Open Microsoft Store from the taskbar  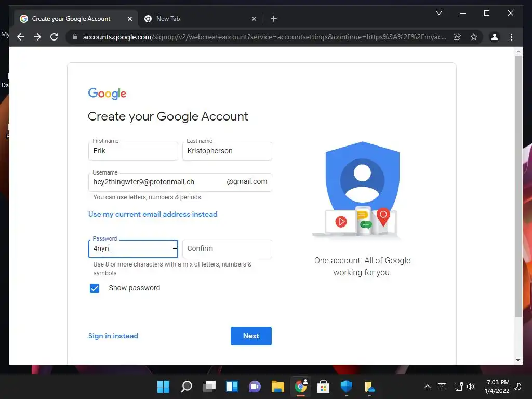(x=323, y=387)
